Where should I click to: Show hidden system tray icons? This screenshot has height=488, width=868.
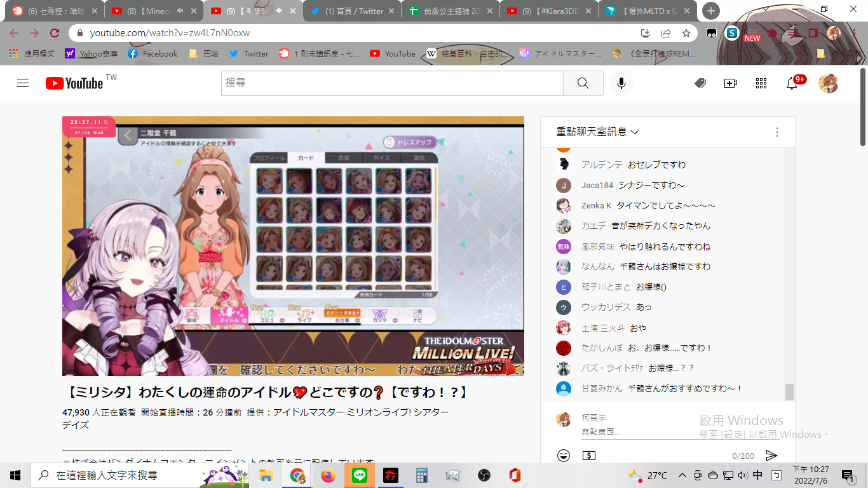pos(682,475)
